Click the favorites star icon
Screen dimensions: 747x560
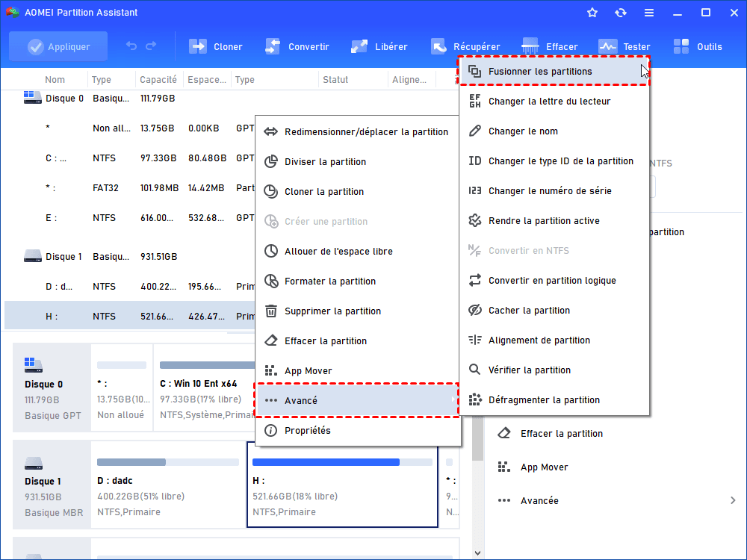click(x=592, y=13)
